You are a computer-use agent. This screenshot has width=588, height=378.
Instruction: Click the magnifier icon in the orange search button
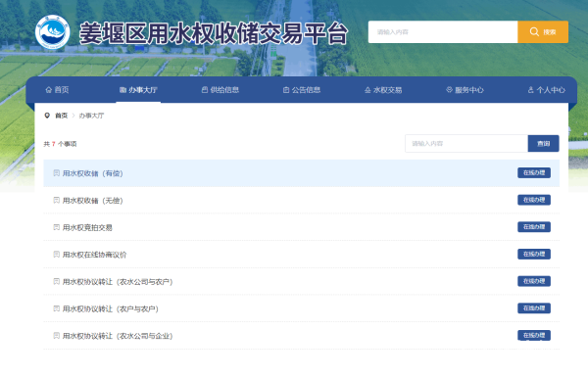point(534,32)
